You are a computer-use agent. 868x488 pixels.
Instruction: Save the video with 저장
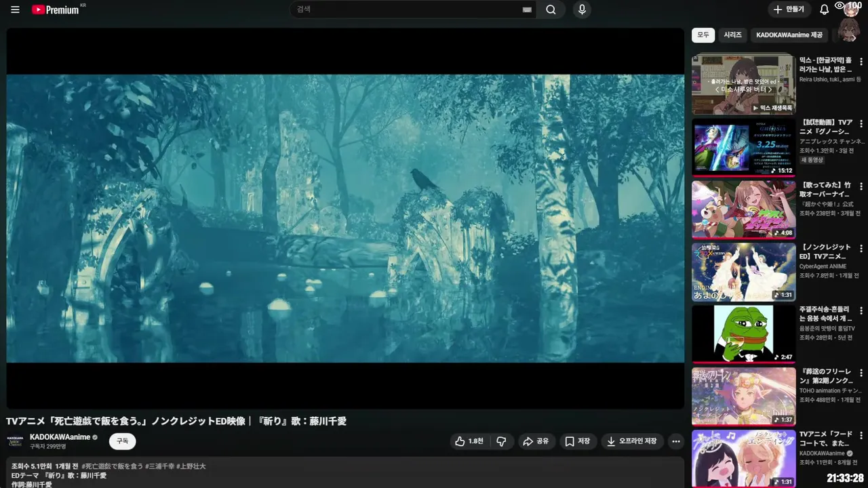coord(577,441)
